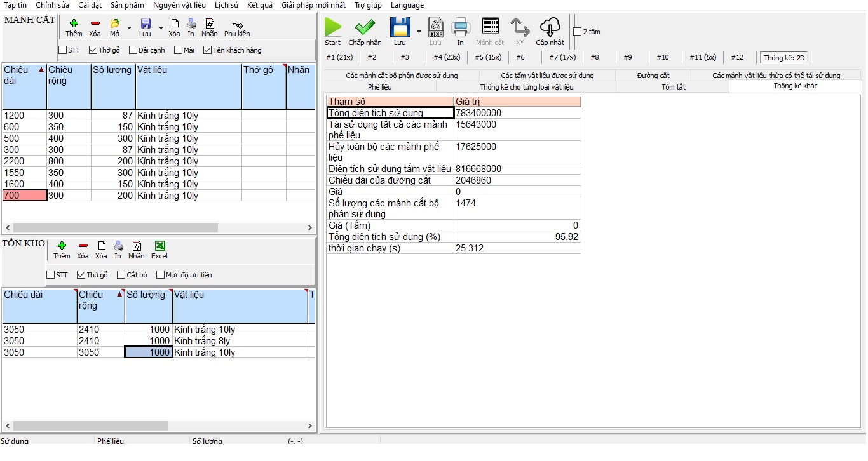Viewport: 868px width, 461px height.
Task: Click the Phụ kiện key icon
Action: [x=237, y=24]
